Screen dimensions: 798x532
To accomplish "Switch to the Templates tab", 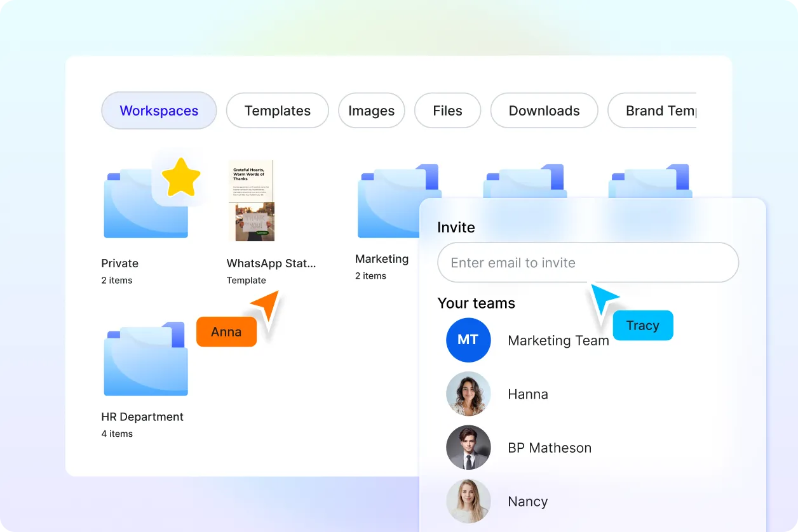I will (278, 110).
